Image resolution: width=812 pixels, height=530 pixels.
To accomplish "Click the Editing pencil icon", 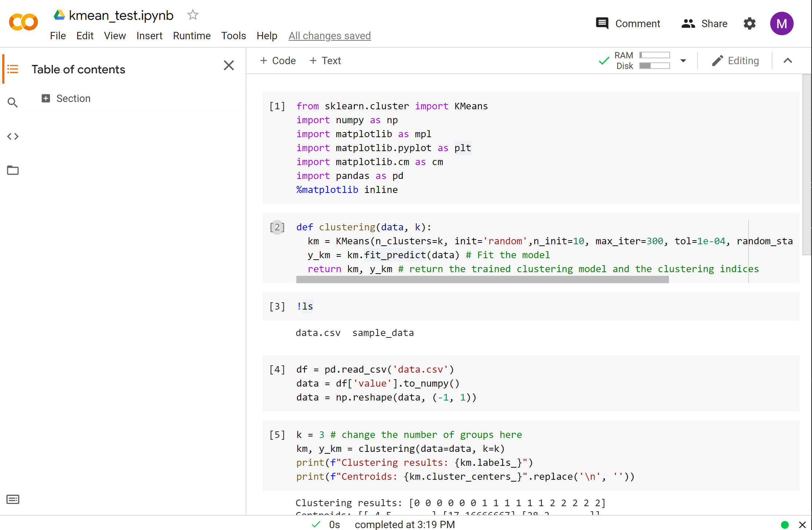I will (717, 61).
